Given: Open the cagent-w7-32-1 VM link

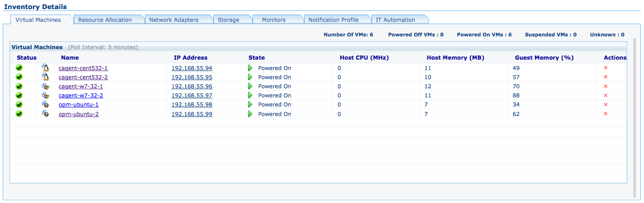Looking at the screenshot, I should 81,86.
